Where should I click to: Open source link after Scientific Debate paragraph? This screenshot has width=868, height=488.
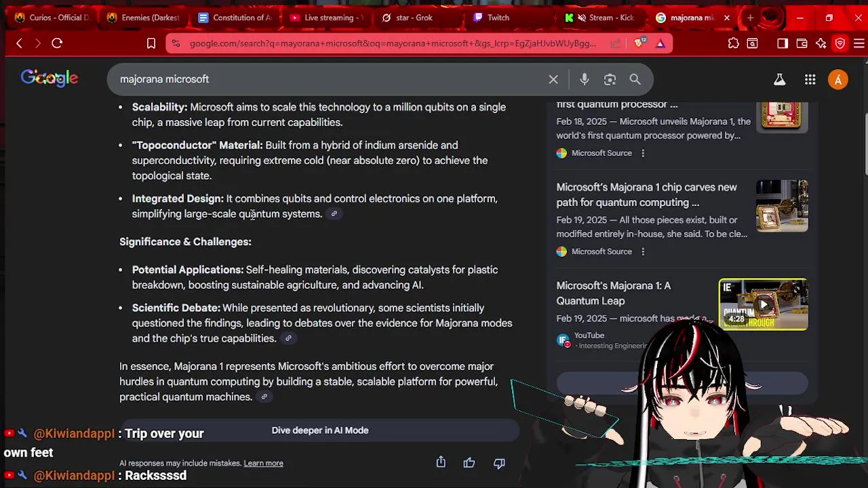click(288, 339)
